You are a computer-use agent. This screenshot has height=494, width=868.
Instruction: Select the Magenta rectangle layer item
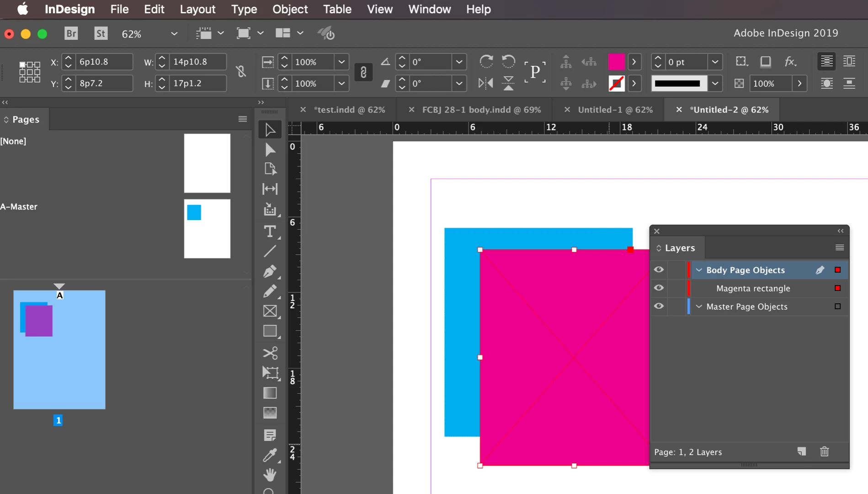coord(753,288)
